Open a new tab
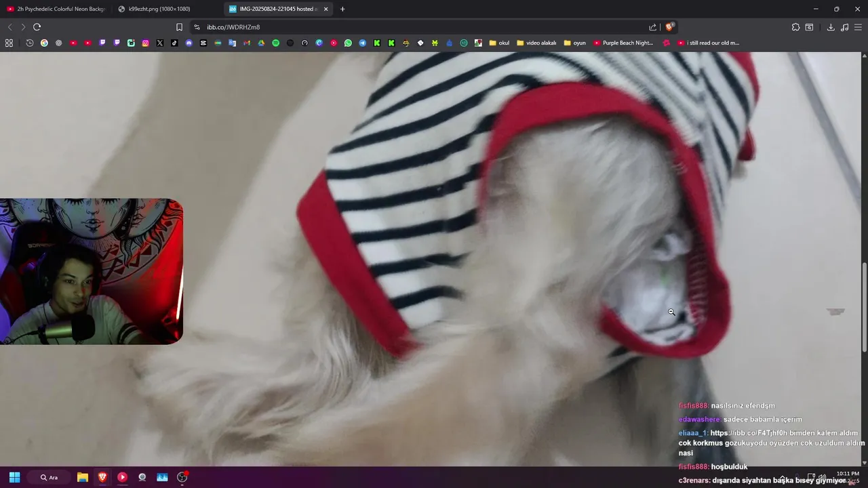This screenshot has height=488, width=868. click(342, 9)
